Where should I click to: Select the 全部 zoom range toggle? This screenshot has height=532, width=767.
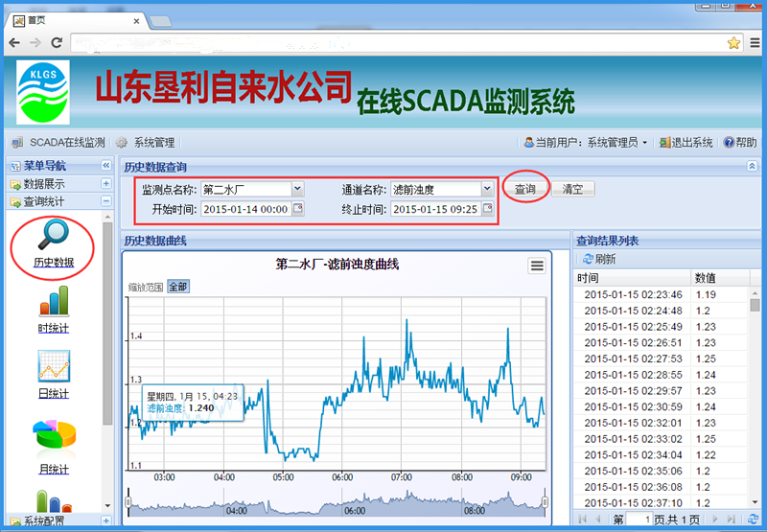click(x=177, y=287)
